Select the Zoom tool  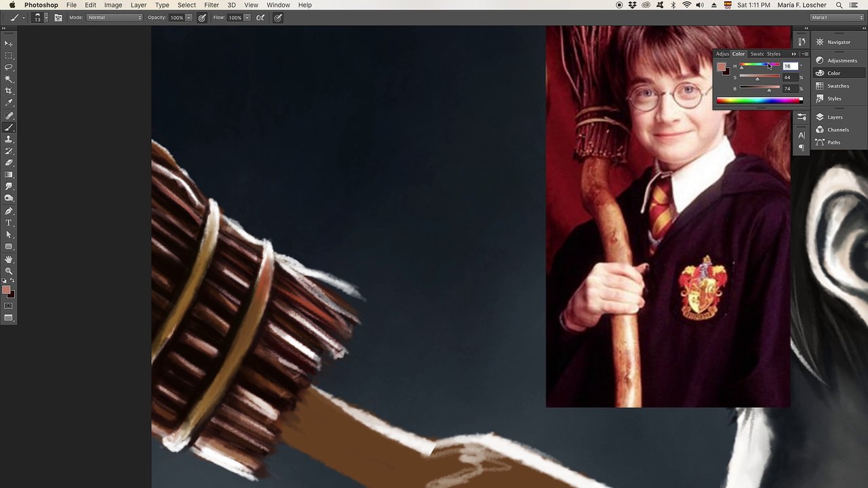tap(9, 271)
